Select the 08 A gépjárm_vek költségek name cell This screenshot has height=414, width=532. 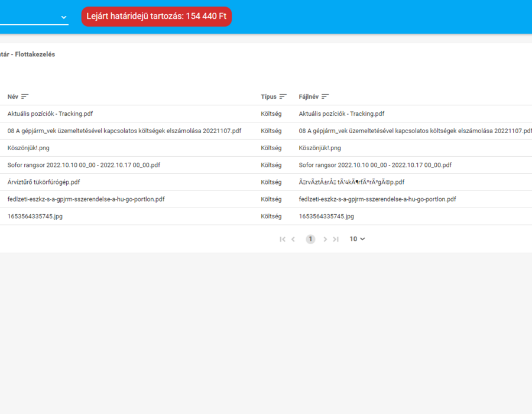coord(124,131)
